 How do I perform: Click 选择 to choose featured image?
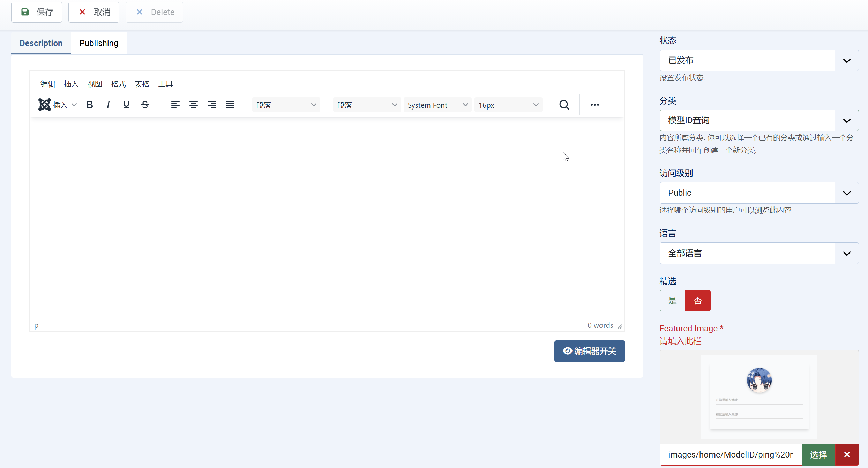tap(818, 455)
